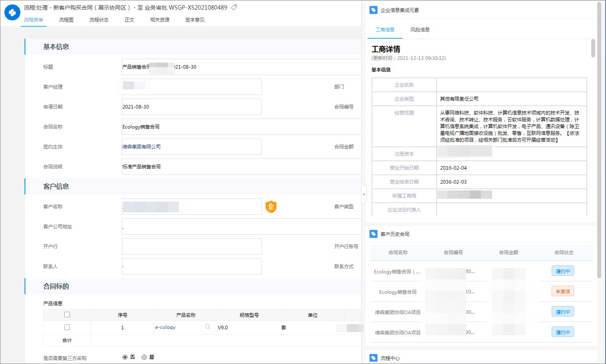Click the search icon in e-cology product cell
This screenshot has width=606, height=364.
(x=208, y=327)
